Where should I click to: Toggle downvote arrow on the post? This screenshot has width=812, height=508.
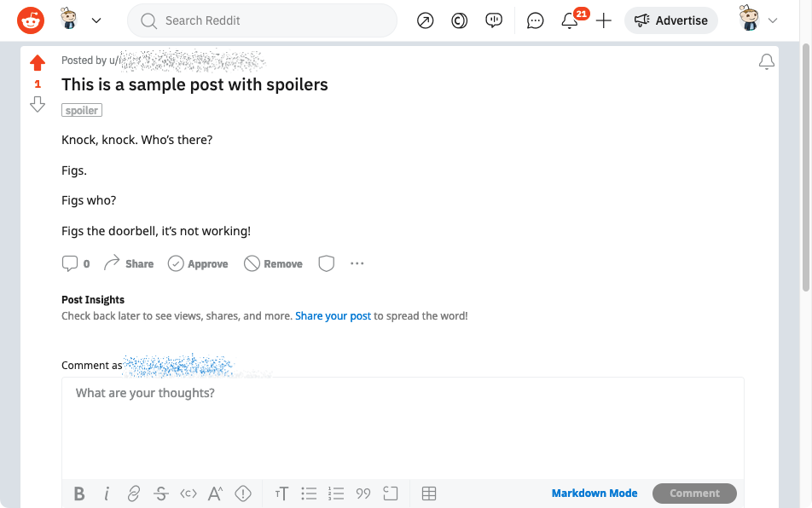[x=37, y=104]
